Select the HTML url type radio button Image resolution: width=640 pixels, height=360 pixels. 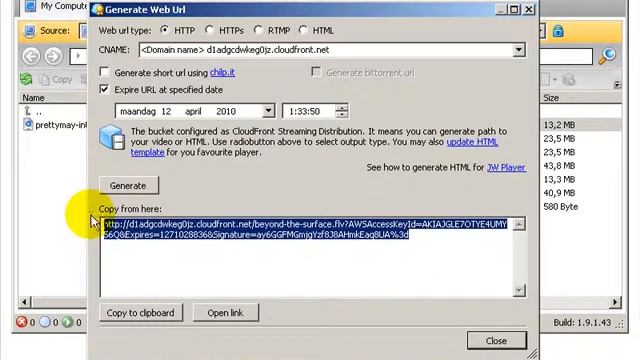[303, 30]
